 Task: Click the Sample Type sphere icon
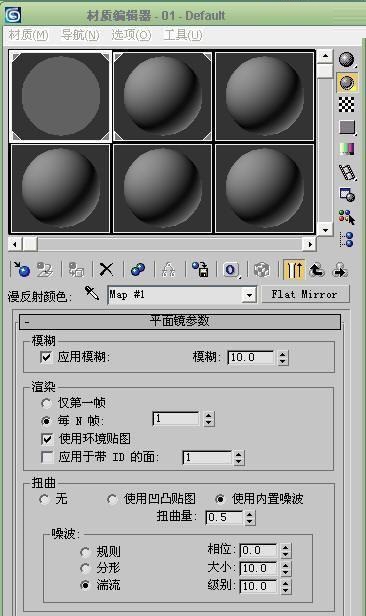pos(347,59)
